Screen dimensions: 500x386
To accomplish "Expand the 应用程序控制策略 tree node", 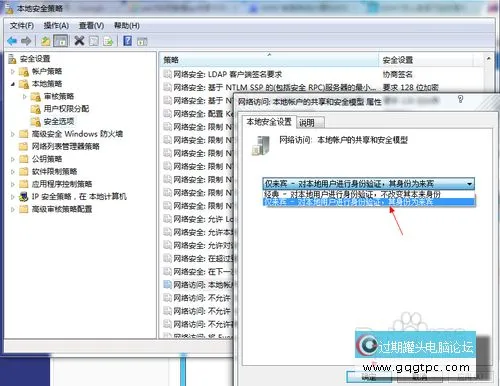I will click(13, 184).
